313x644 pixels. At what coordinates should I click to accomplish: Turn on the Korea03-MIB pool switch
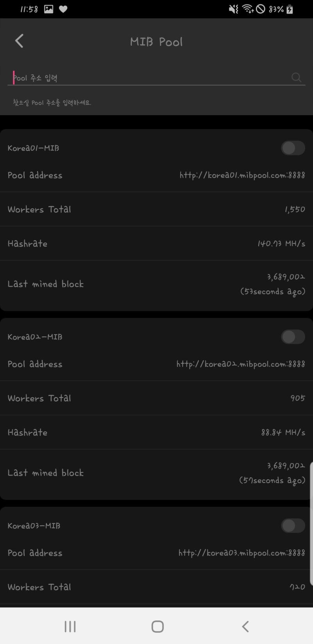tap(293, 526)
